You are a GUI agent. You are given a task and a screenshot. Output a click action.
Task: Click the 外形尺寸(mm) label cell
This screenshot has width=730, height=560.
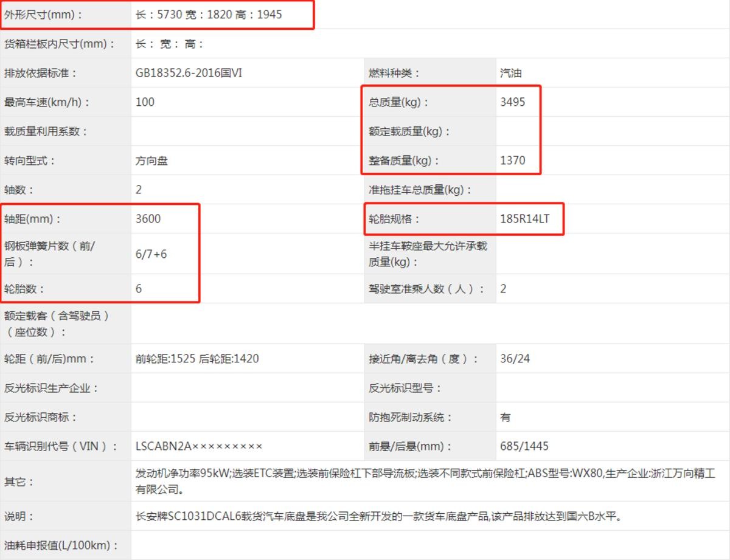point(43,15)
